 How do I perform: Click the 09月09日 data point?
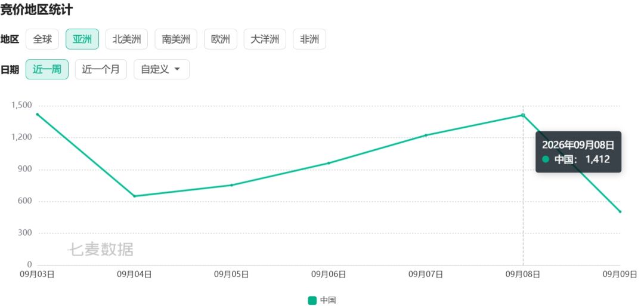tap(620, 212)
